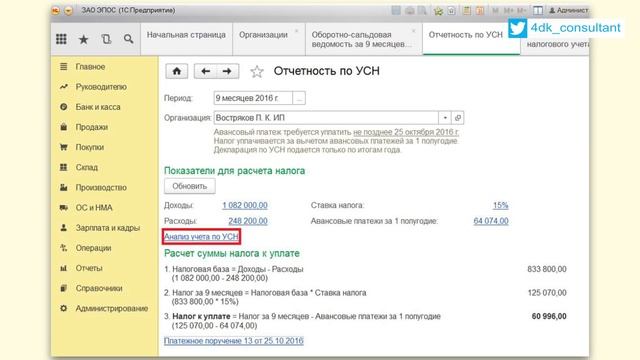640x360 pixels.
Task: Click the 60 996,00 tax payable amount
Action: pos(549,316)
